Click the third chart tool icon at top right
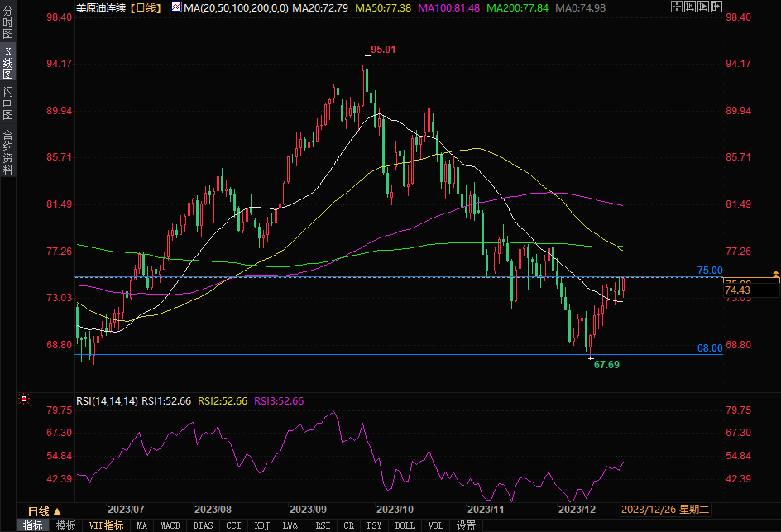This screenshot has height=532, width=781. point(704,7)
